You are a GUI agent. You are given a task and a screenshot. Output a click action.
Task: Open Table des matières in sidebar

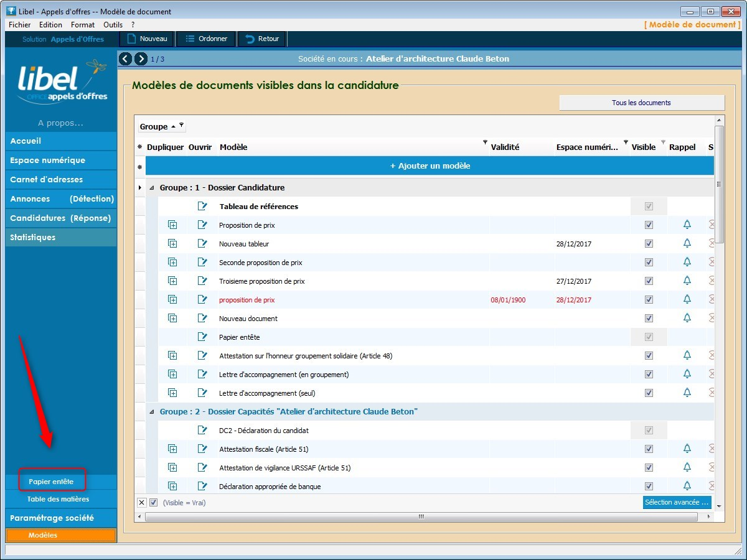click(x=58, y=499)
